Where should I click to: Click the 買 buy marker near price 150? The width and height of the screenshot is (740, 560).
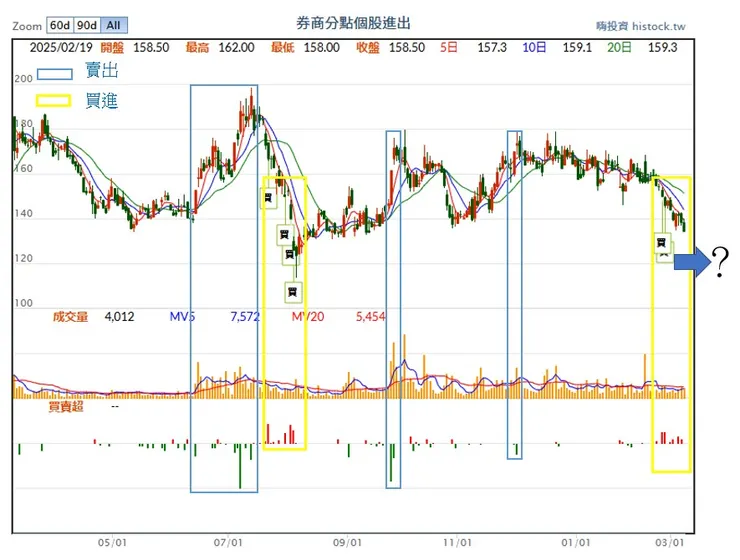pyautogui.click(x=268, y=197)
